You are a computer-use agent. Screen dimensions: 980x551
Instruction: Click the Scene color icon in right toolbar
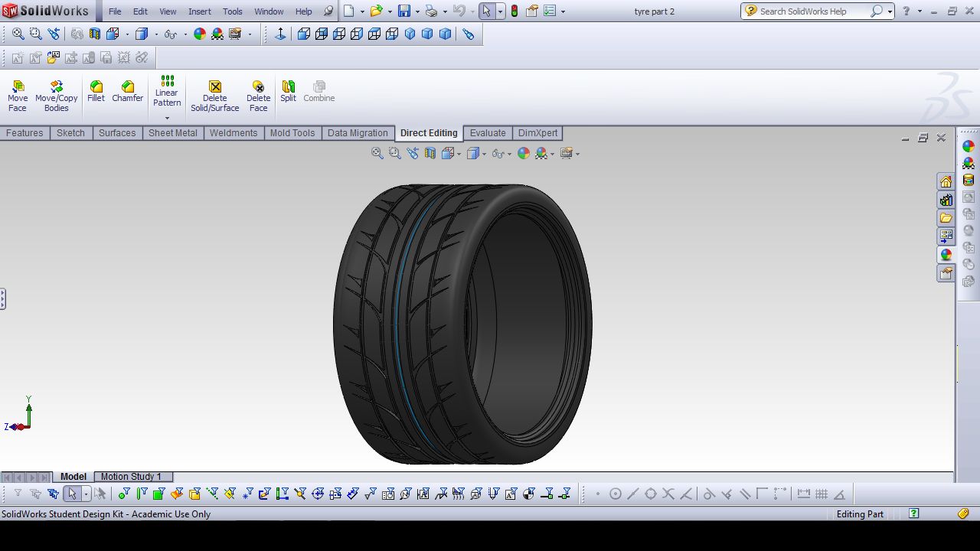coord(969,163)
